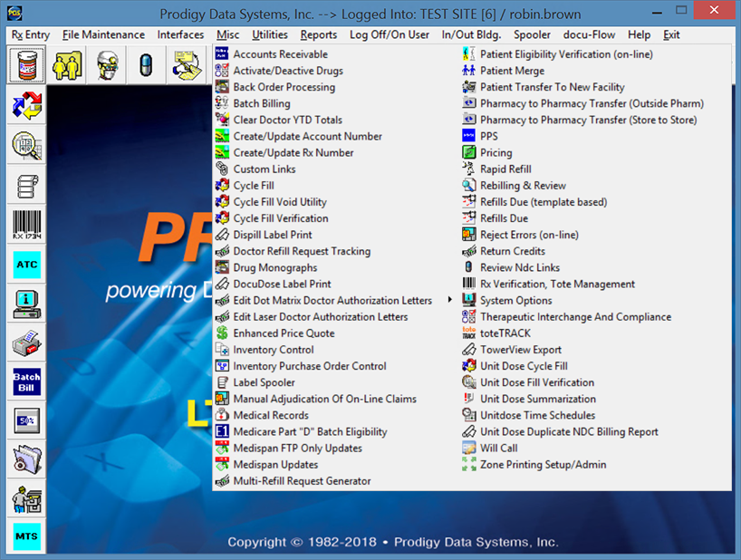Image resolution: width=741 pixels, height=560 pixels.
Task: Click the two-people patient toolbar icon
Action: point(67,66)
